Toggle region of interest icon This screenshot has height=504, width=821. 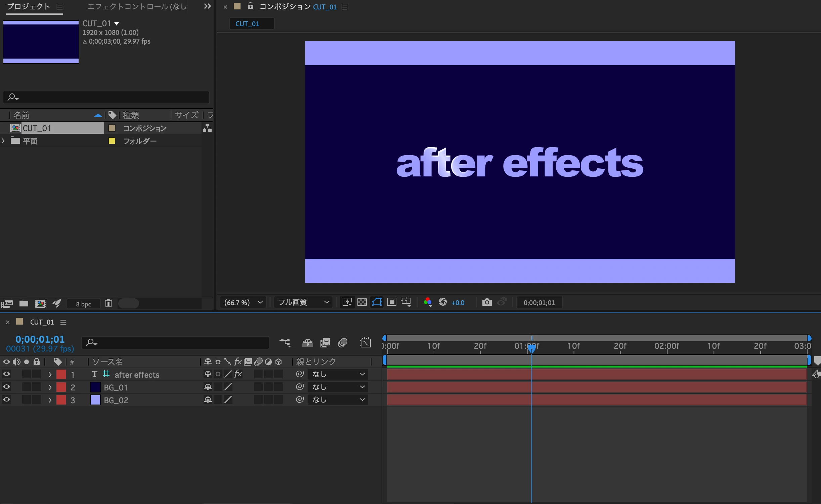point(391,302)
